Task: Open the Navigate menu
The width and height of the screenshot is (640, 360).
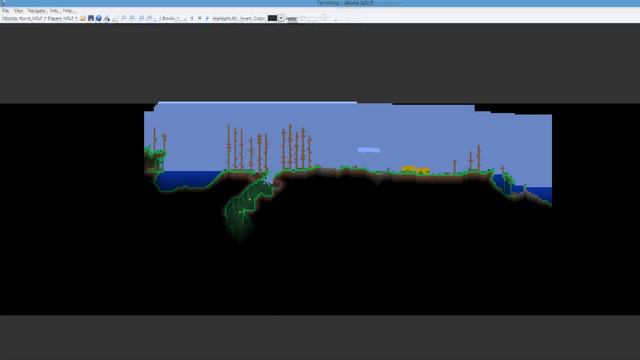Action: [x=36, y=11]
